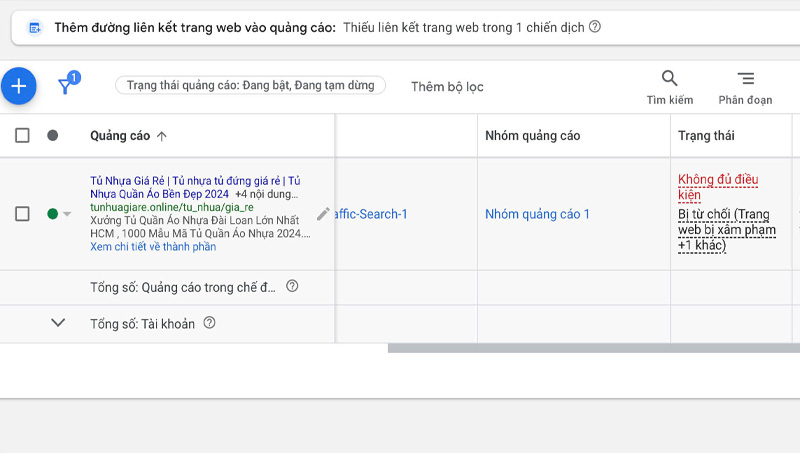Click the Nhóm quảng cáo column header
Viewport: 800px width, 453px height.
click(x=532, y=136)
